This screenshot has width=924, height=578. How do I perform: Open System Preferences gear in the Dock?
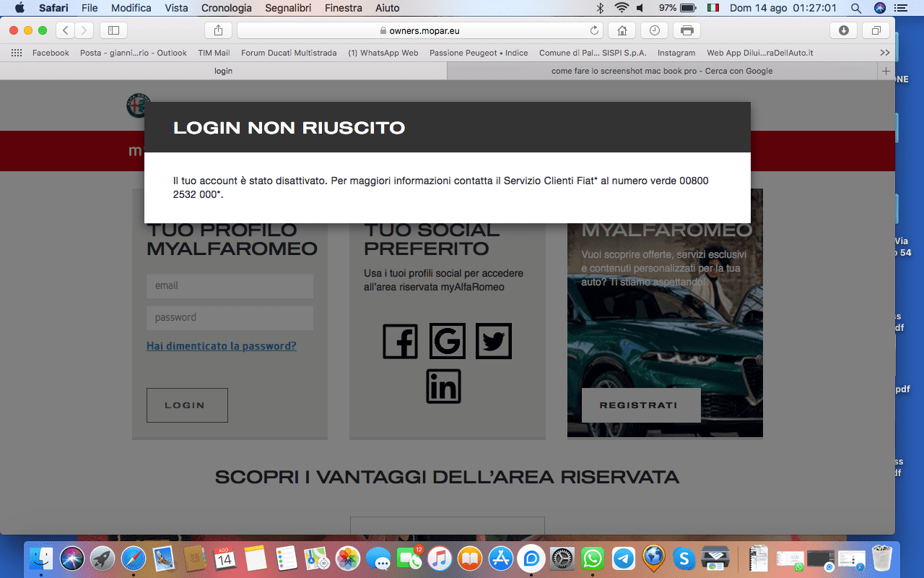click(x=562, y=558)
